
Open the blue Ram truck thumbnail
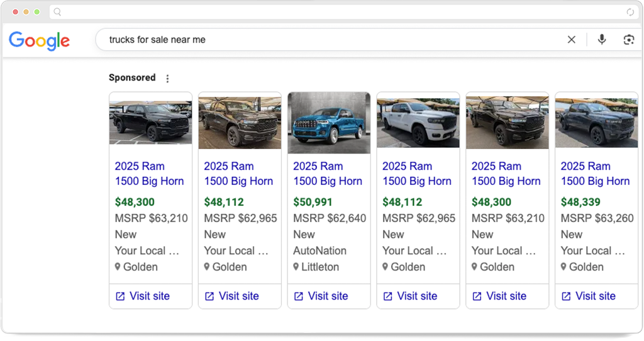click(329, 123)
